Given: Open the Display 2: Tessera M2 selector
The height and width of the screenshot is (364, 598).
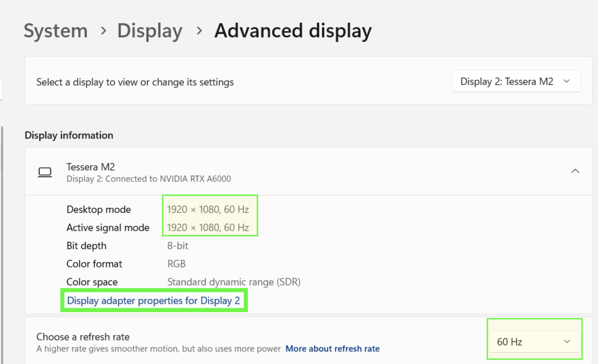Looking at the screenshot, I should tap(516, 81).
